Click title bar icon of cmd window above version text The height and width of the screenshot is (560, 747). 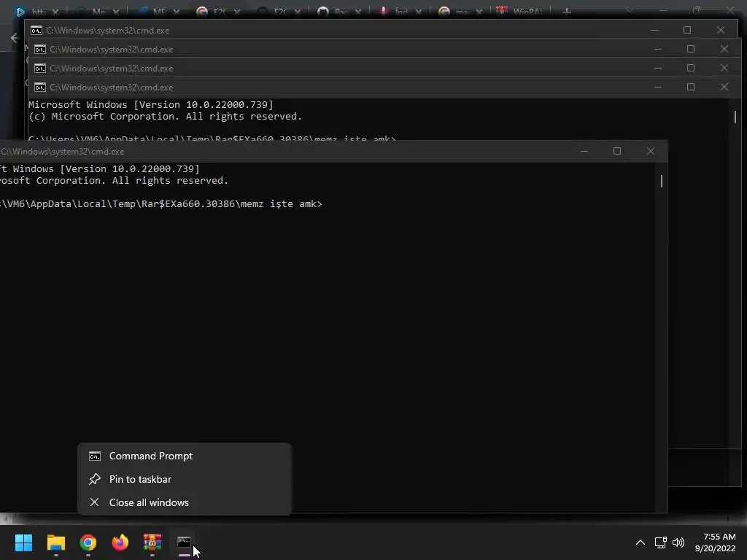(x=40, y=87)
